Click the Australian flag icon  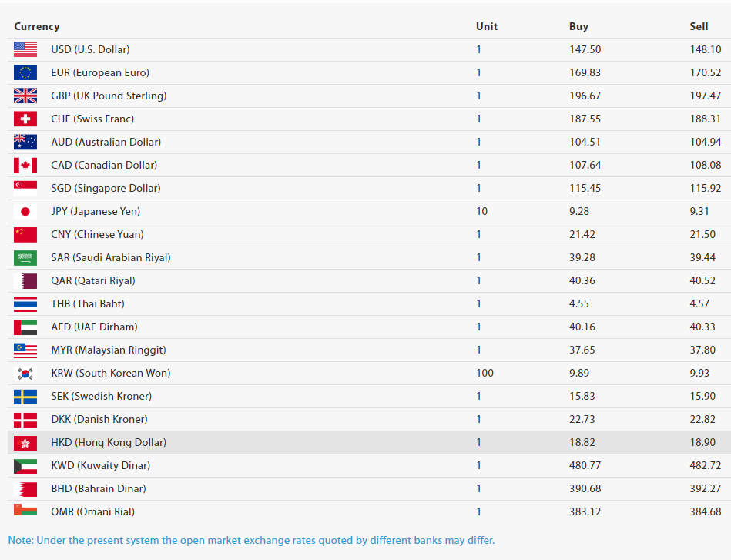[25, 142]
